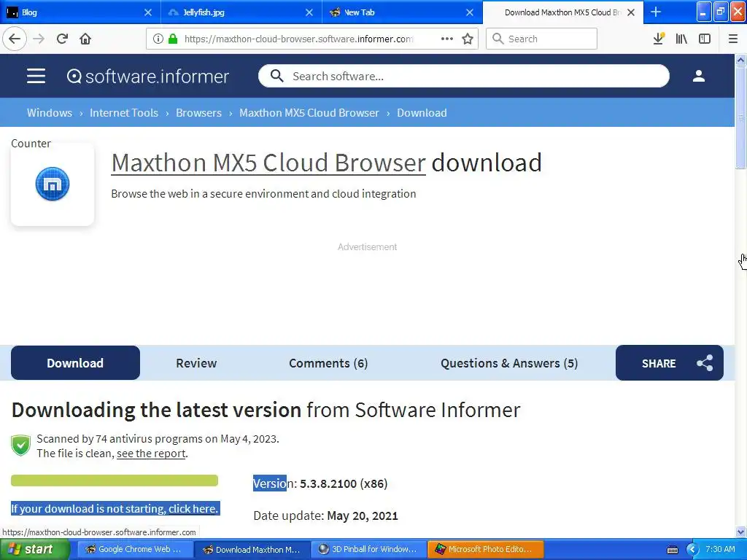Click the page scrollbar up arrow
Viewport: 747px width, 560px height.
741,60
